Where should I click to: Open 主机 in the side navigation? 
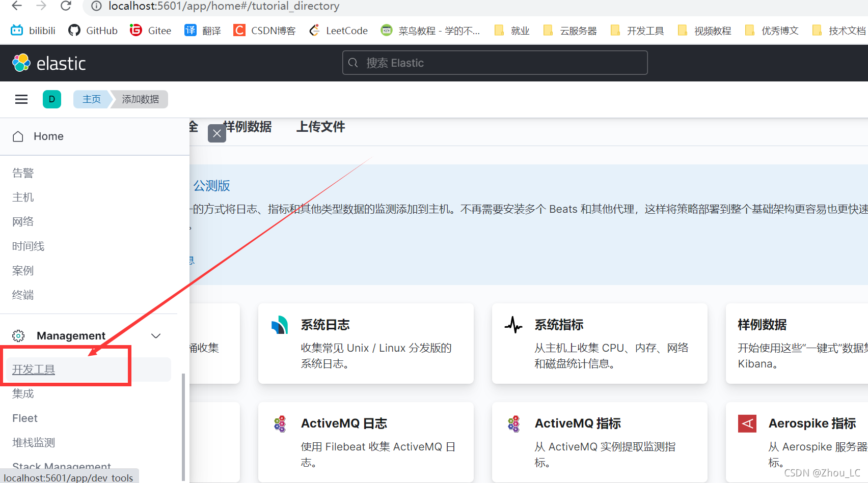[23, 197]
